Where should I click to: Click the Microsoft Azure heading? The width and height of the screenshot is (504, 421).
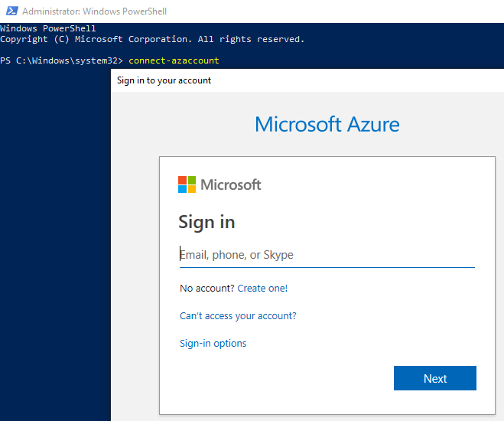[x=327, y=124]
